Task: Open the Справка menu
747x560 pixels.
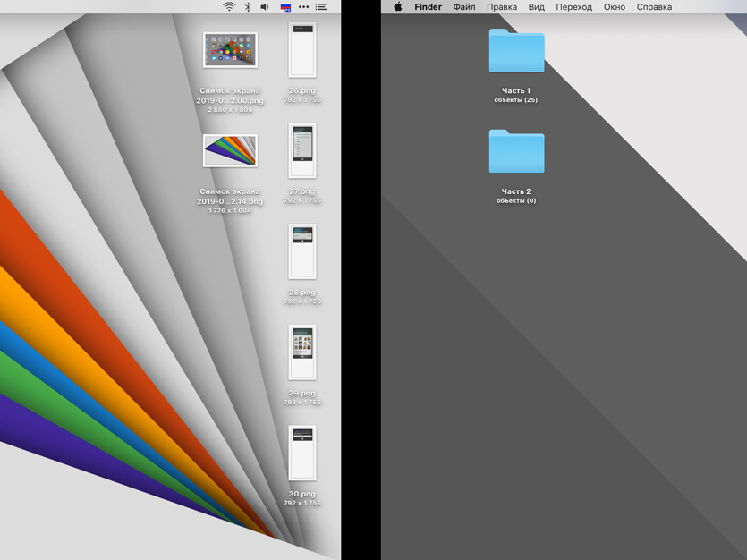Action: 654,7
